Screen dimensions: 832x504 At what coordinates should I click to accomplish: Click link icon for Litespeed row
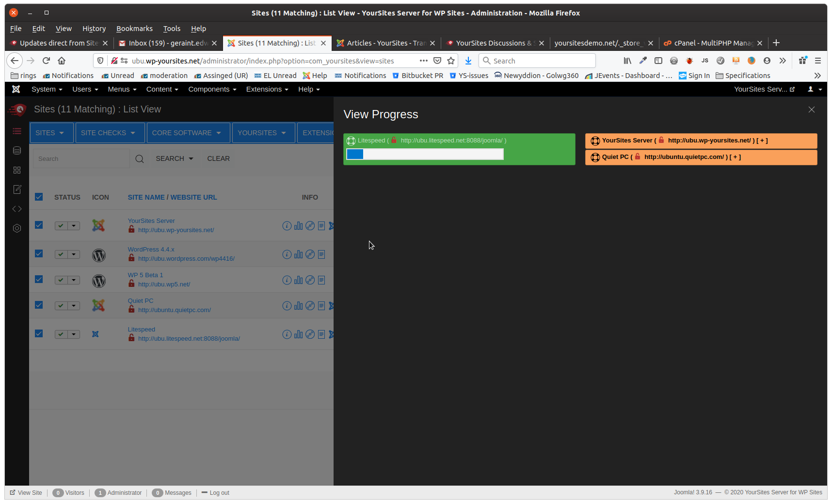(310, 334)
